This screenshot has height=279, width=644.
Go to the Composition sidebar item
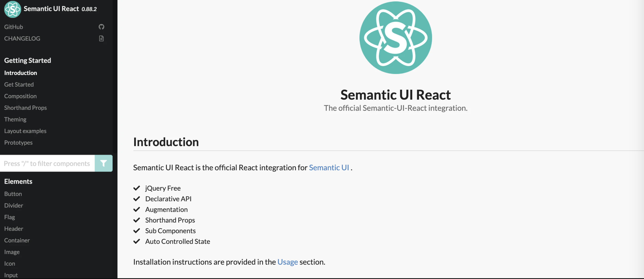20,96
